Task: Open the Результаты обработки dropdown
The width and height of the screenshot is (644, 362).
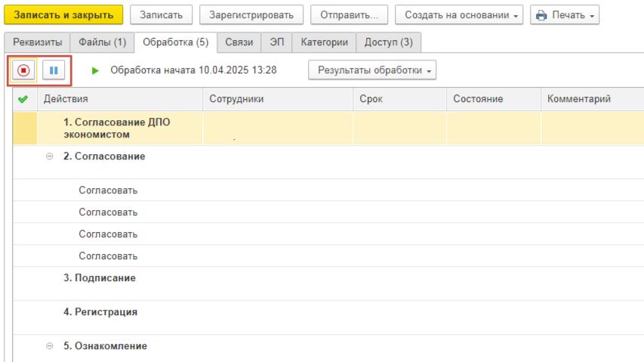Action: coord(372,70)
